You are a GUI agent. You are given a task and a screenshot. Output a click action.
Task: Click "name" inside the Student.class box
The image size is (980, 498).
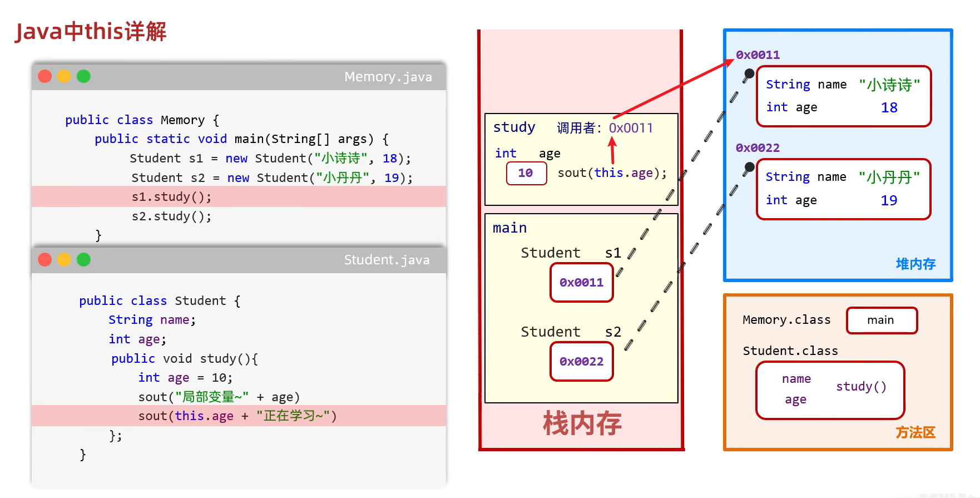click(x=796, y=379)
